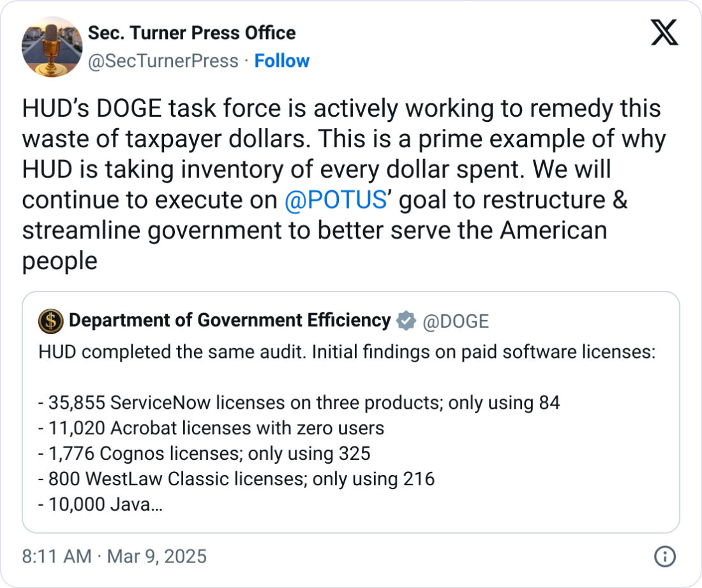This screenshot has height=588, width=702.
Task: Open the @POTUS mention link
Action: [336, 200]
